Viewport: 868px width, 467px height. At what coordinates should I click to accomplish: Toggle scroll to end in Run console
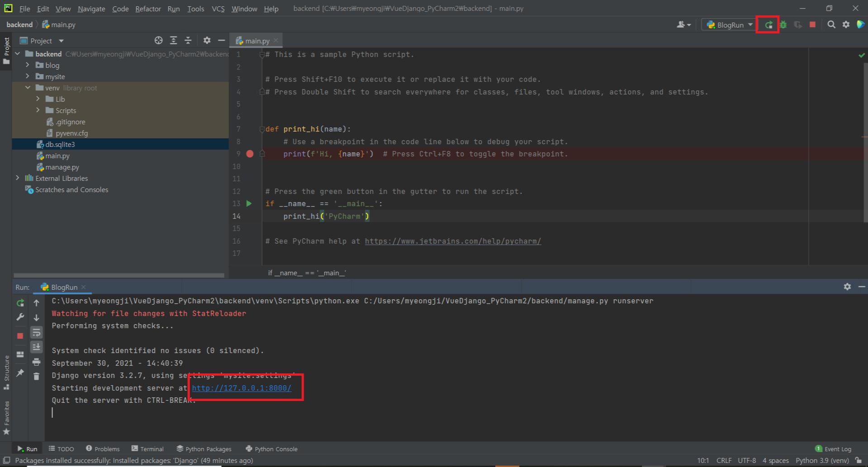pyautogui.click(x=37, y=347)
